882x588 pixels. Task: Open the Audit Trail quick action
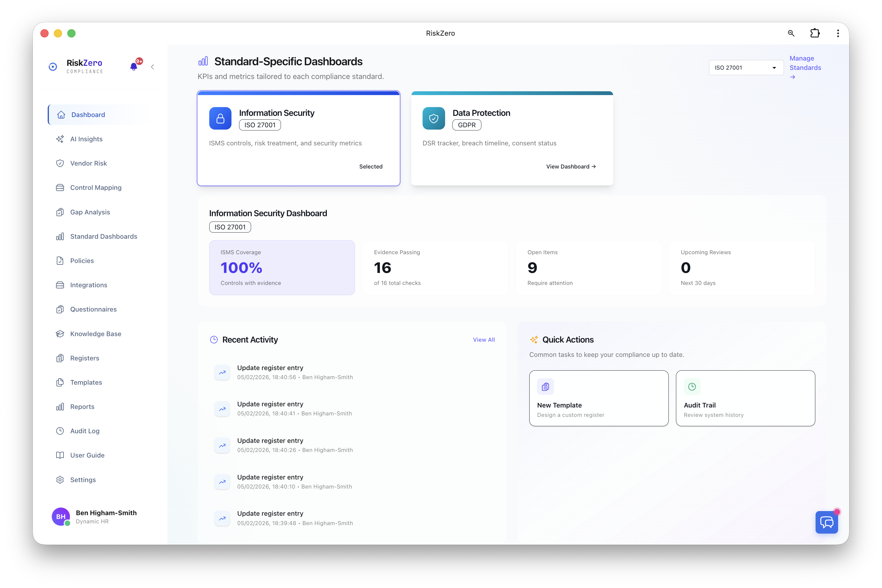point(745,398)
